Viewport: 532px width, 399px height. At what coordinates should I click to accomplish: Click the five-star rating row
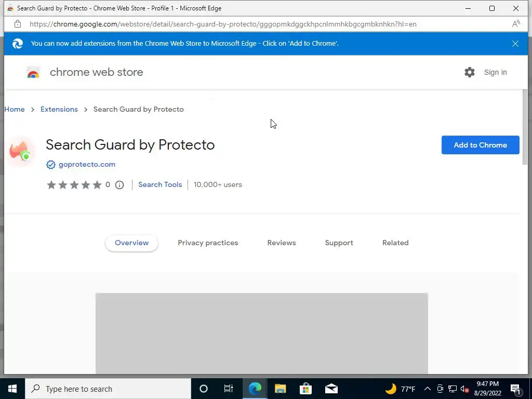(74, 185)
